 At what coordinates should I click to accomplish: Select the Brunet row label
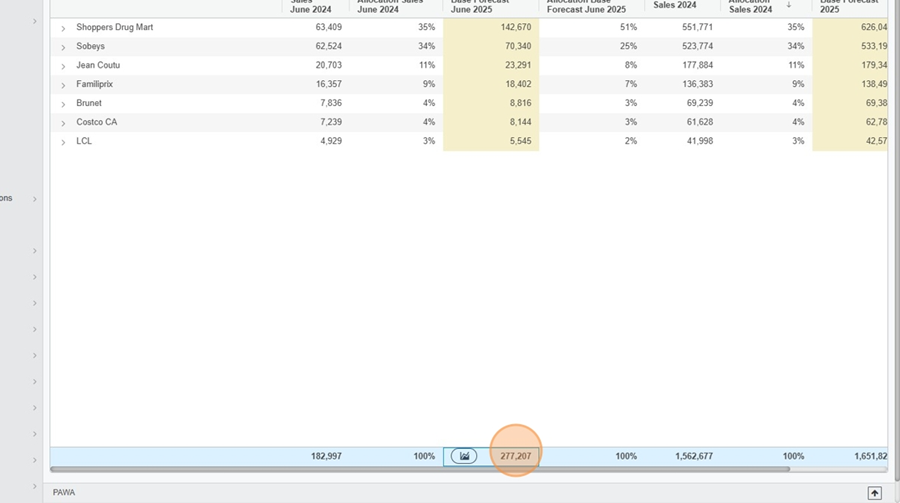[x=89, y=103]
